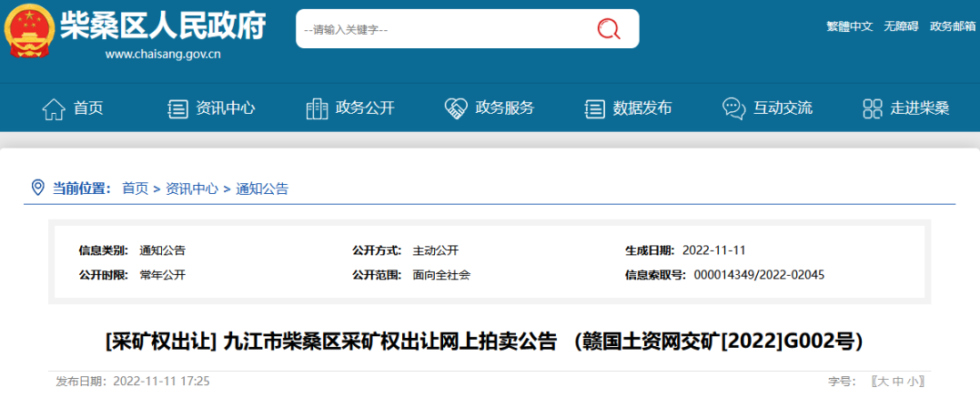980x398 pixels.
Task: Switch to 繁體中文 version
Action: 849,26
